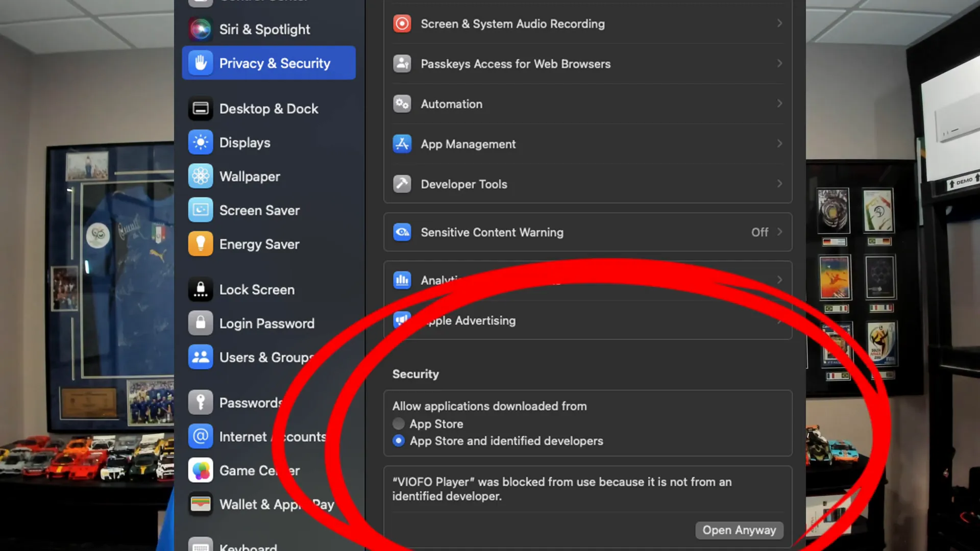Image resolution: width=980 pixels, height=551 pixels.
Task: Click the Users & Groups icon
Action: [x=201, y=357]
